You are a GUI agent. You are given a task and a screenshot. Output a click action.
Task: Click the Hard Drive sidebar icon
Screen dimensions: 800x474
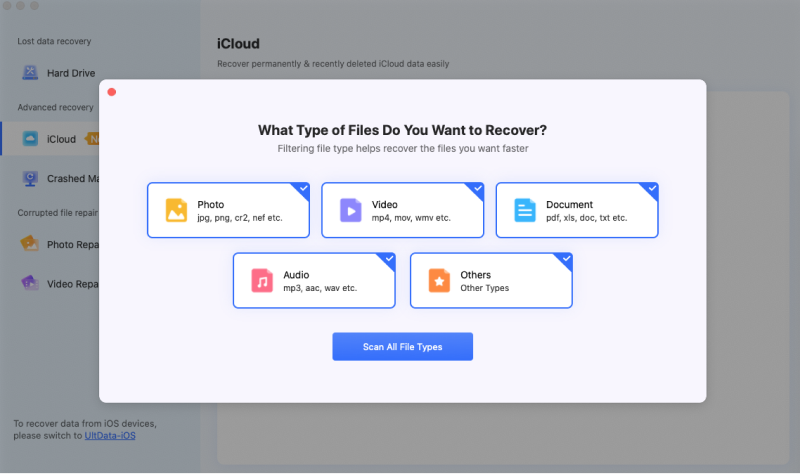click(x=30, y=73)
